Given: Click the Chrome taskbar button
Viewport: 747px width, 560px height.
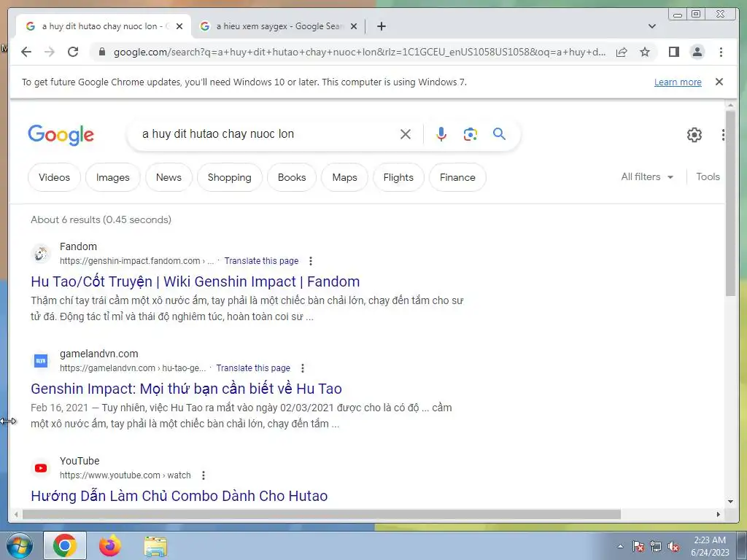Looking at the screenshot, I should pyautogui.click(x=65, y=545).
